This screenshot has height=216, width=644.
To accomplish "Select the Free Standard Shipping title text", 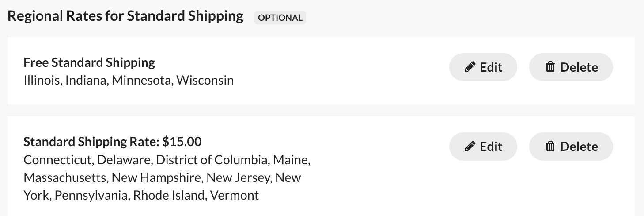I will 89,63.
